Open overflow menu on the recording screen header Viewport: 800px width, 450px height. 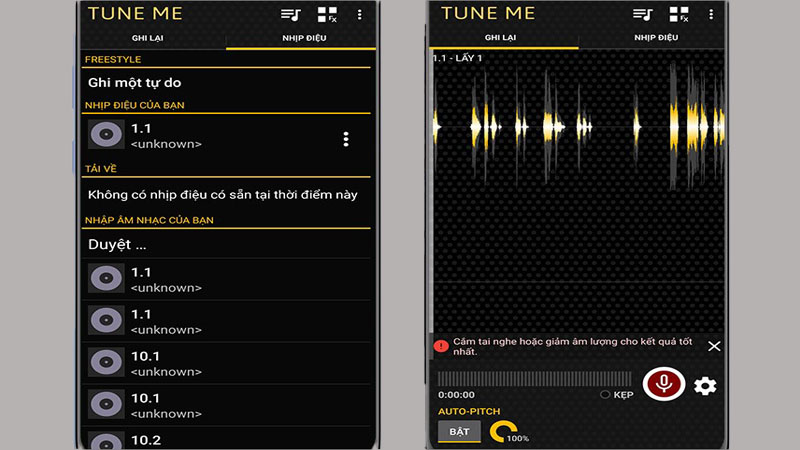pyautogui.click(x=711, y=14)
